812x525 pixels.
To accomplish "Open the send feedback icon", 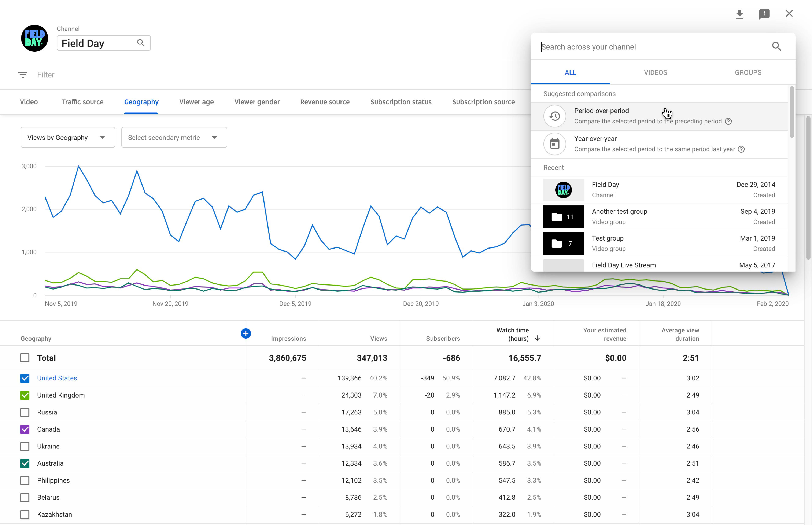I will [x=764, y=14].
